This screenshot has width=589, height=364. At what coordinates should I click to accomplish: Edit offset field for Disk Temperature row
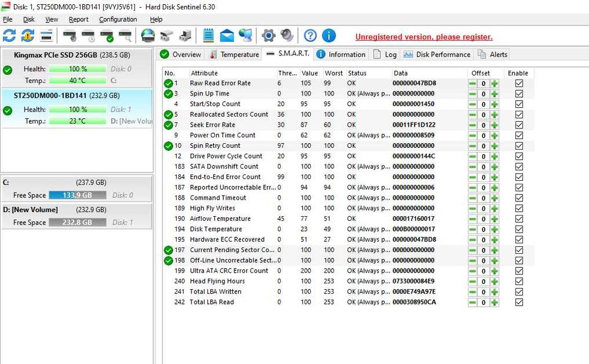click(484, 229)
